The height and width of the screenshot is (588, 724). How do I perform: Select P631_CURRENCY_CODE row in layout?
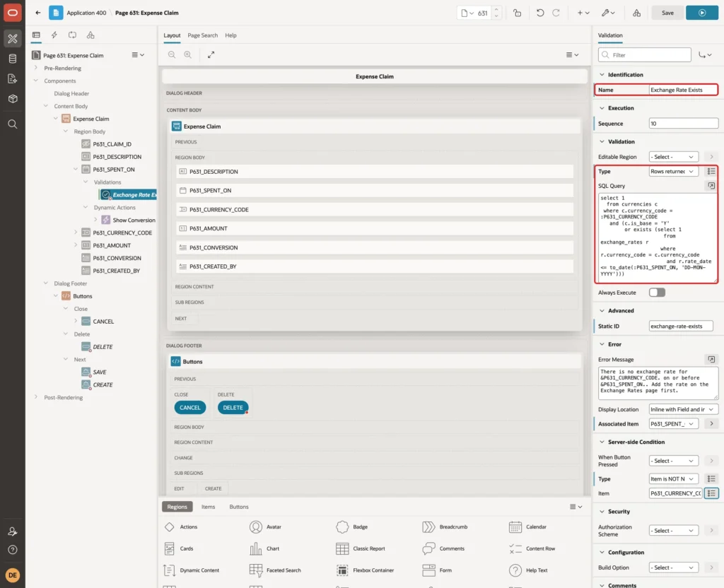point(375,209)
